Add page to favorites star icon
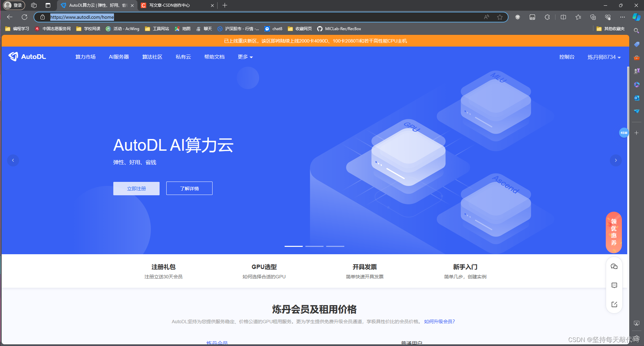 pos(500,17)
